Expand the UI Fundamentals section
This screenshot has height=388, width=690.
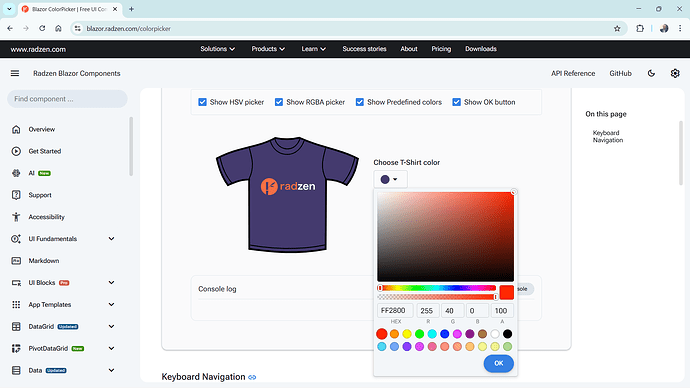coord(111,239)
